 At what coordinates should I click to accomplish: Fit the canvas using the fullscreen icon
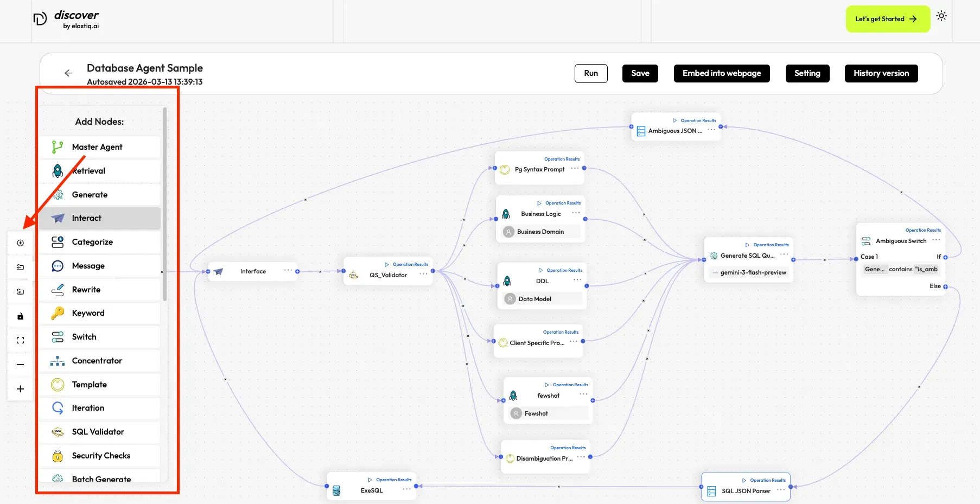click(x=20, y=340)
